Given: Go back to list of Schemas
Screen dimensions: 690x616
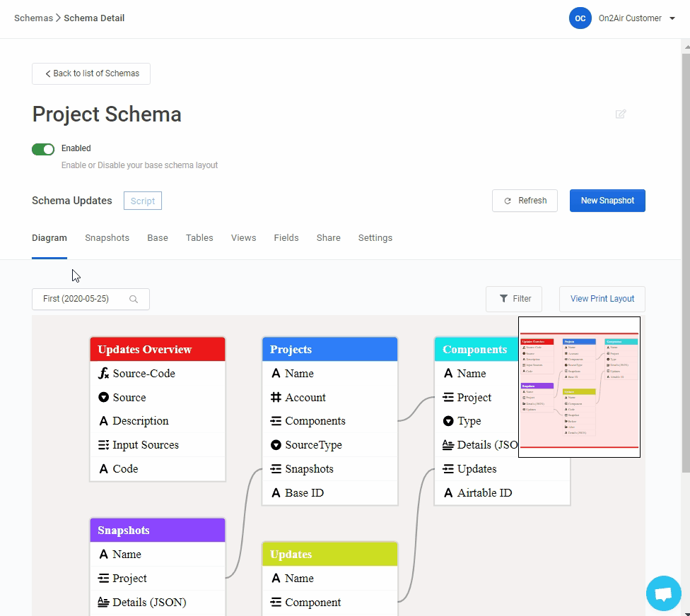Looking at the screenshot, I should coord(91,73).
